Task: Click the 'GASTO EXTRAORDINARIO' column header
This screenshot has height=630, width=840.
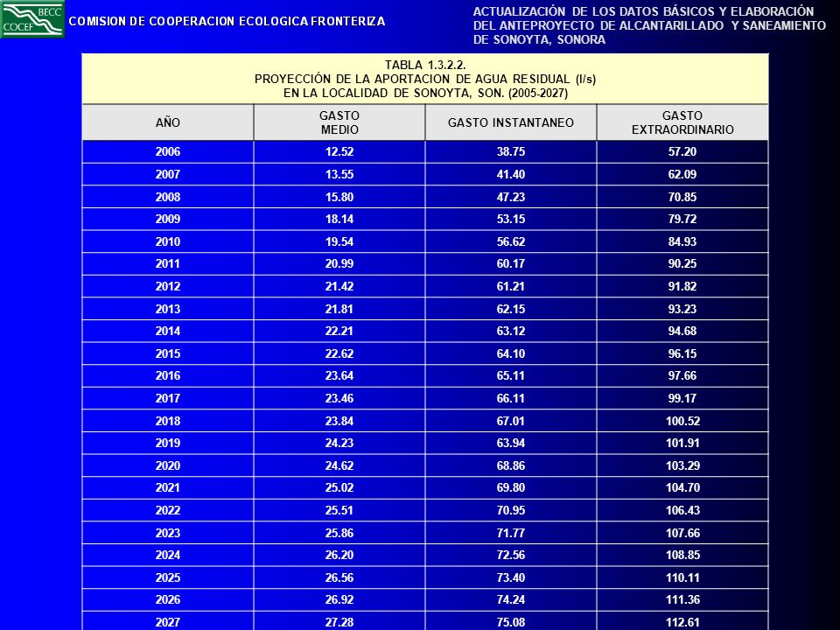Action: tap(682, 122)
